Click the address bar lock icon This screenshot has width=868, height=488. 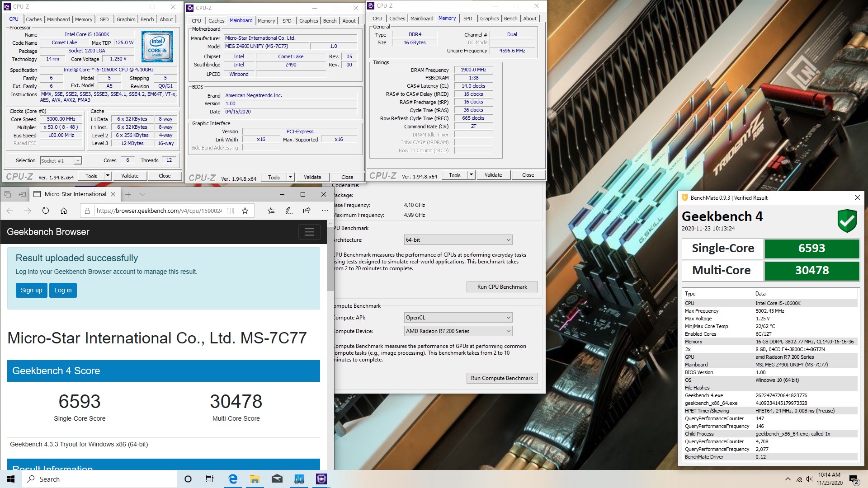[87, 211]
